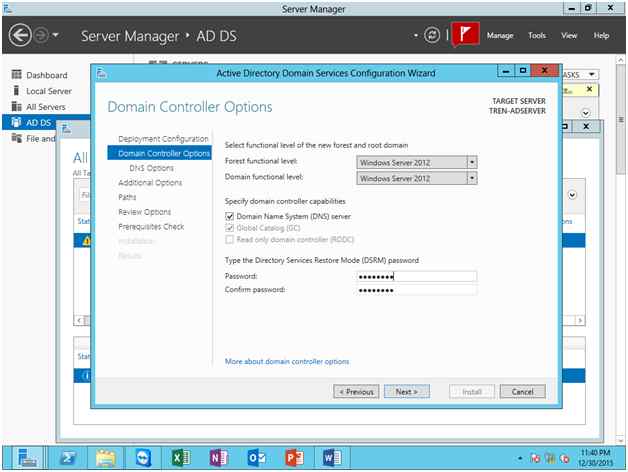Open the Manage menu
The height and width of the screenshot is (472, 628).
pyautogui.click(x=500, y=35)
